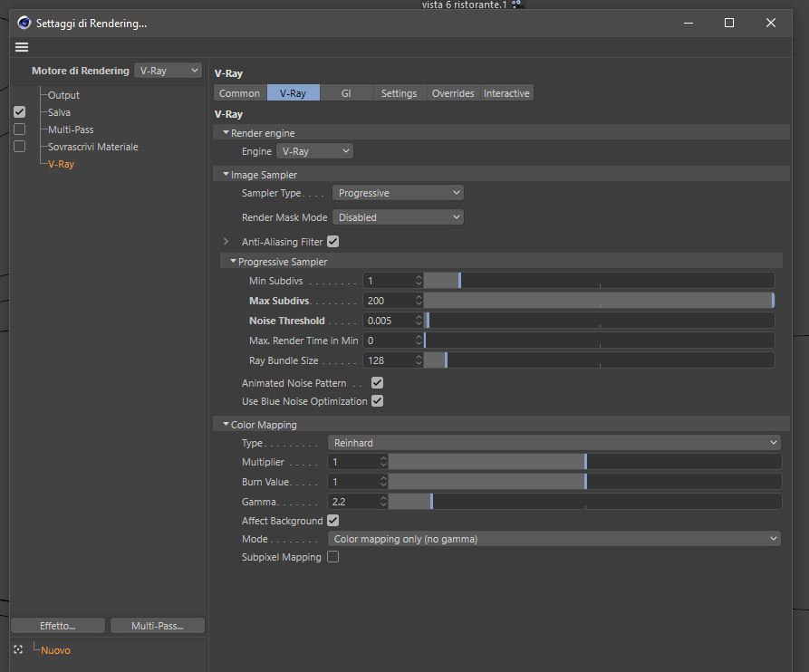Screen dimensions: 809x672
Task: Select the Nuovo render setting
Action: coord(56,650)
